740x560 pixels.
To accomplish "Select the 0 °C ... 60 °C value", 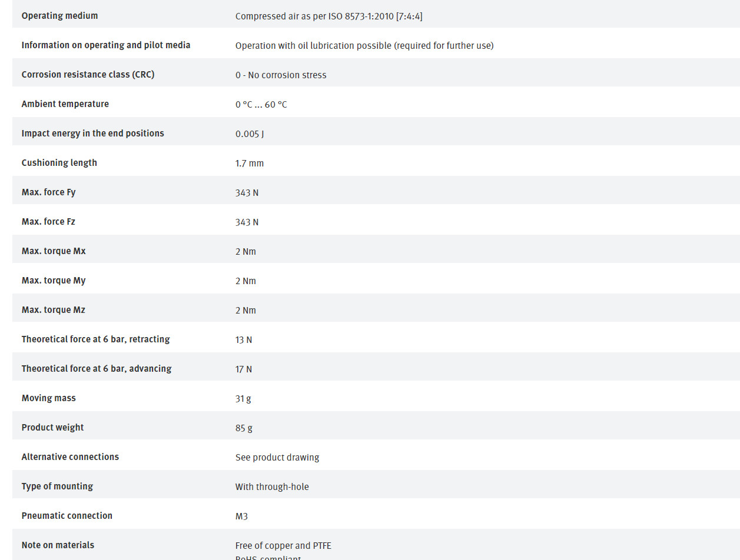I will pyautogui.click(x=261, y=105).
